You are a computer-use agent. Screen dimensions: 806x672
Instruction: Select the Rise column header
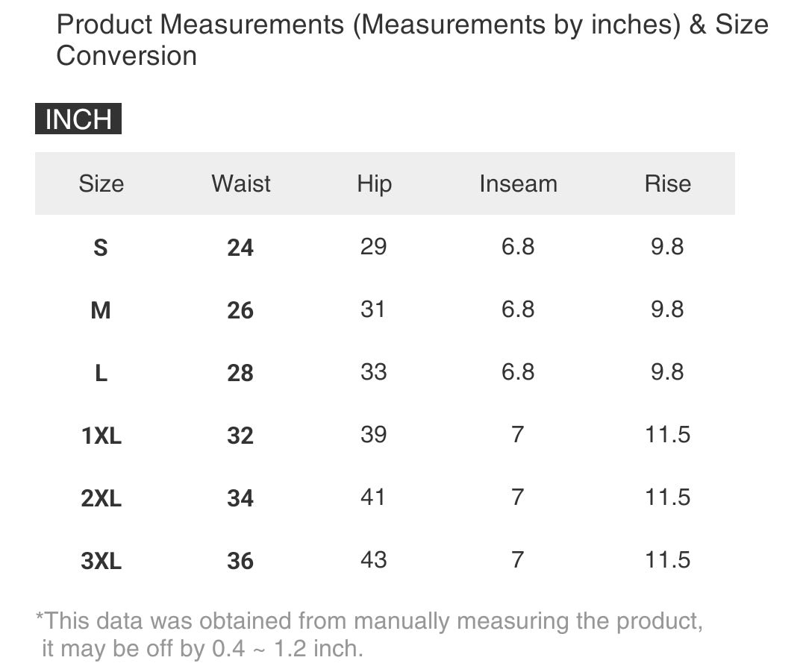coord(667,183)
